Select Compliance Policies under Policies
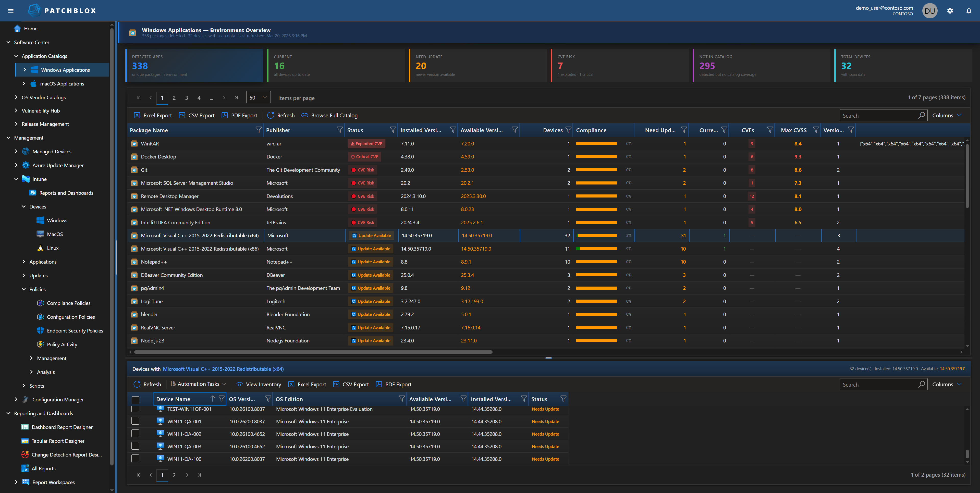 point(68,303)
